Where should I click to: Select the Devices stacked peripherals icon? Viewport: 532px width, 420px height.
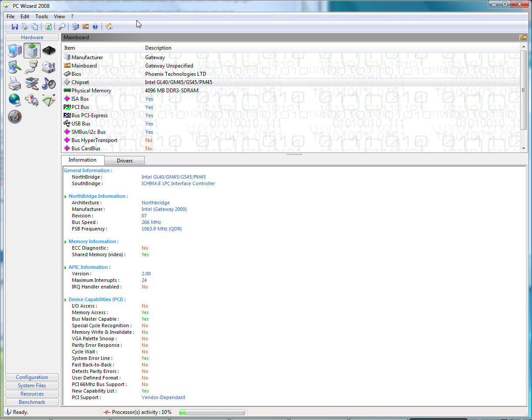(x=32, y=84)
